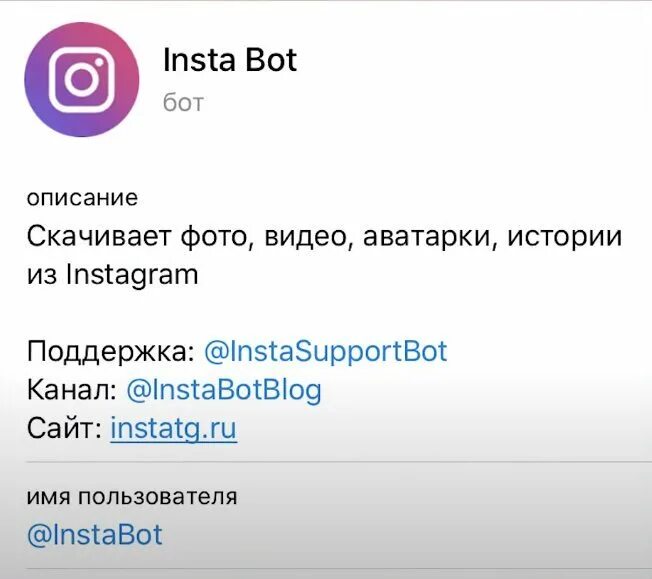652x579 pixels.
Task: Click the "имя пользователя" section label
Action: click(132, 496)
